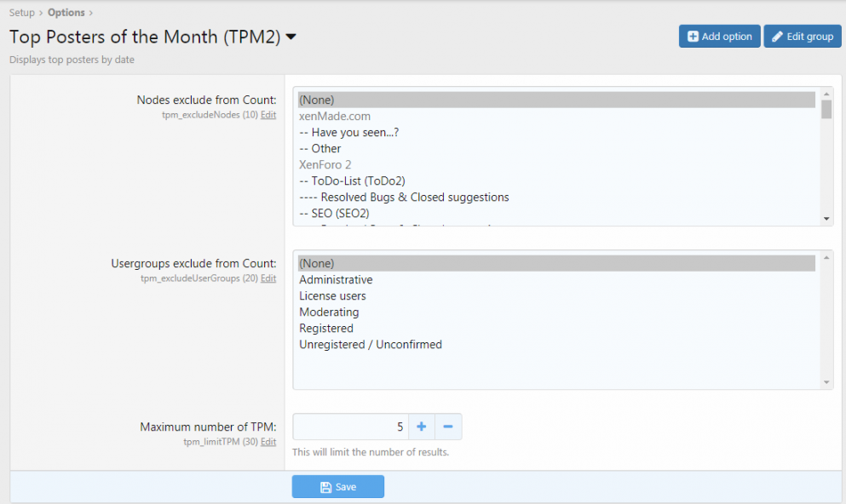Select 'Have you seen...?' node entry

pos(556,132)
